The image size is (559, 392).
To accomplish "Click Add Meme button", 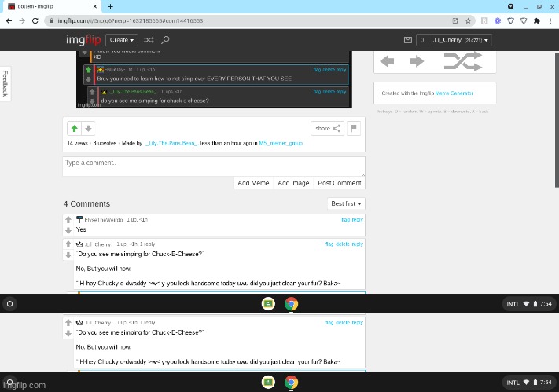I will tap(253, 183).
